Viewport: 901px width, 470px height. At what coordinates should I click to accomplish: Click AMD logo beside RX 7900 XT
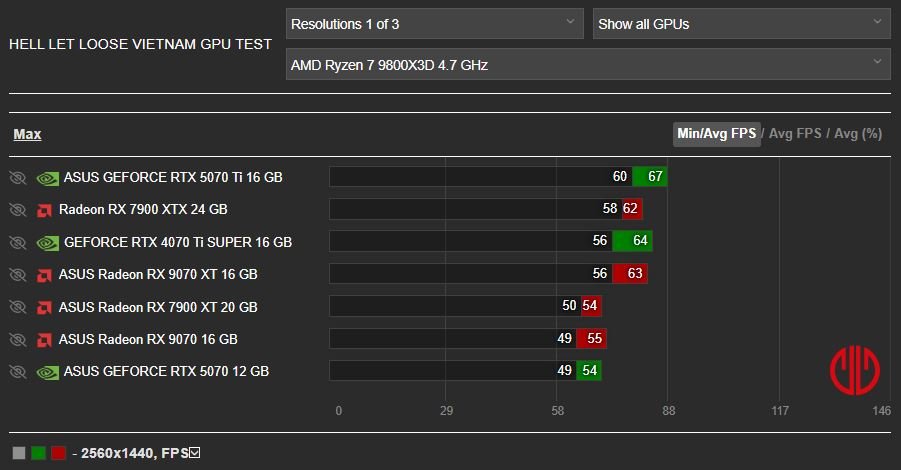tap(44, 309)
